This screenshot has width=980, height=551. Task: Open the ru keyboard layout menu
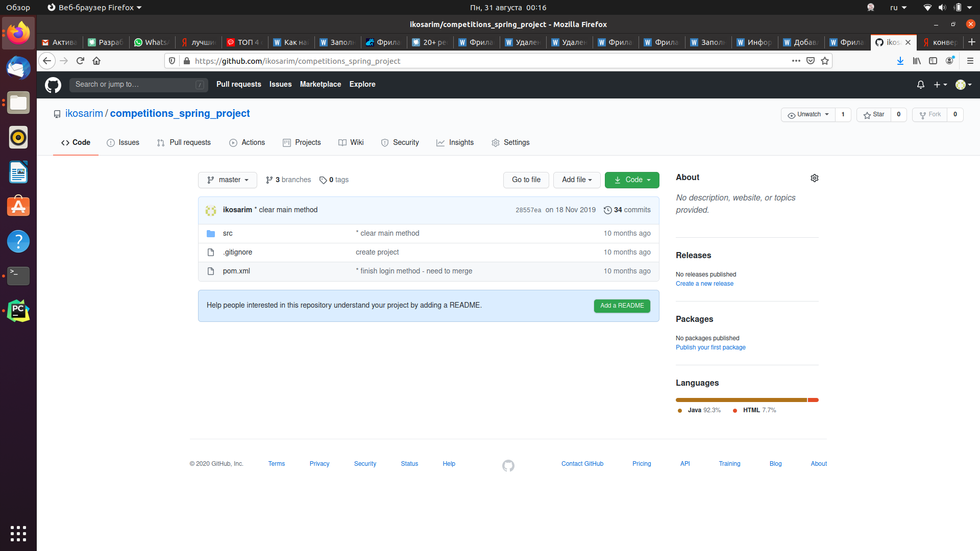(x=898, y=8)
